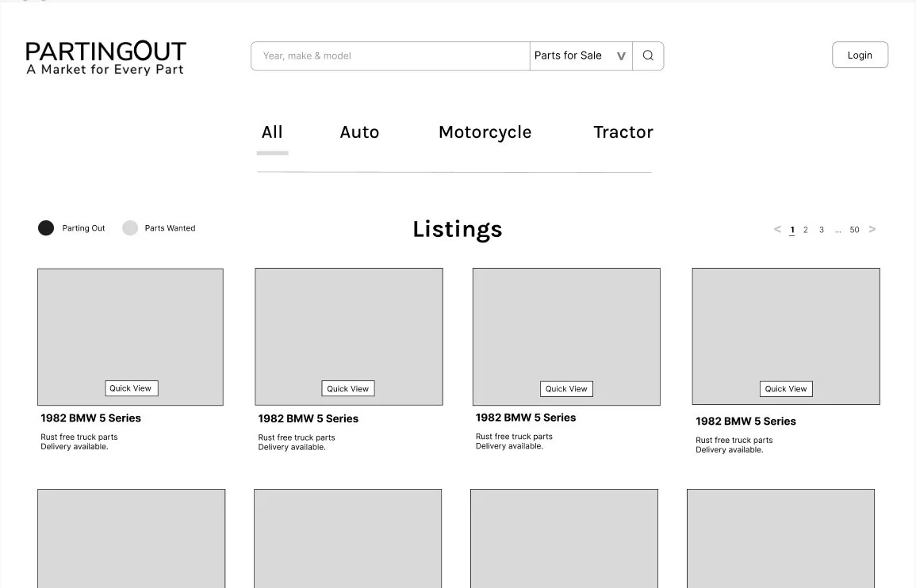The height and width of the screenshot is (588, 916).
Task: Click the Login button
Action: tap(860, 55)
